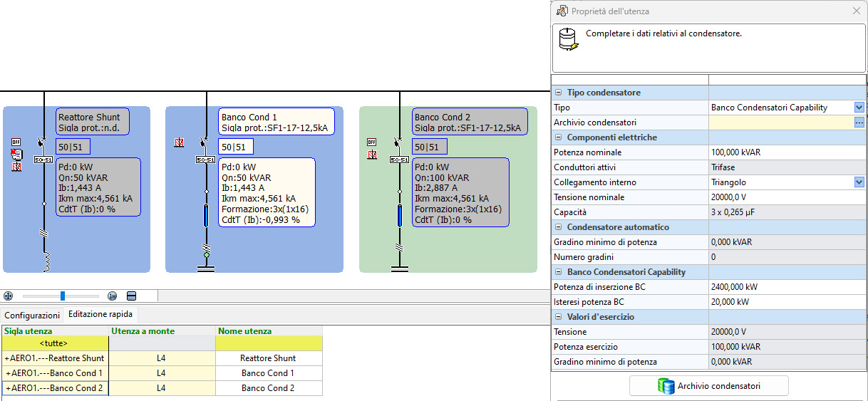Open the Tipo dropdown arrow

[859, 108]
